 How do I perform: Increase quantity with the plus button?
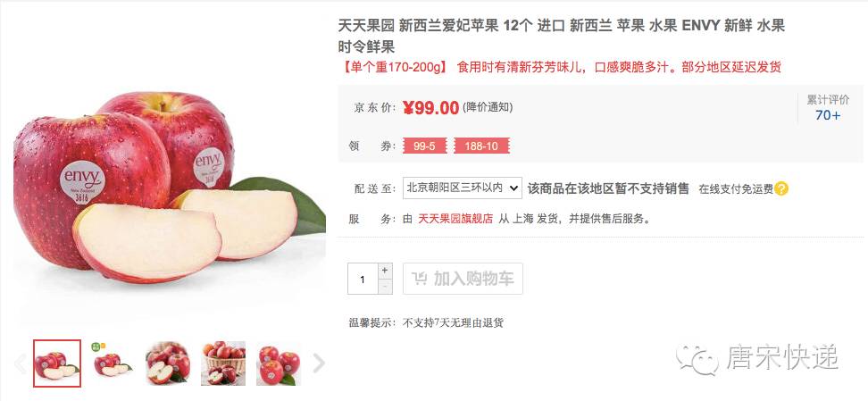385,271
